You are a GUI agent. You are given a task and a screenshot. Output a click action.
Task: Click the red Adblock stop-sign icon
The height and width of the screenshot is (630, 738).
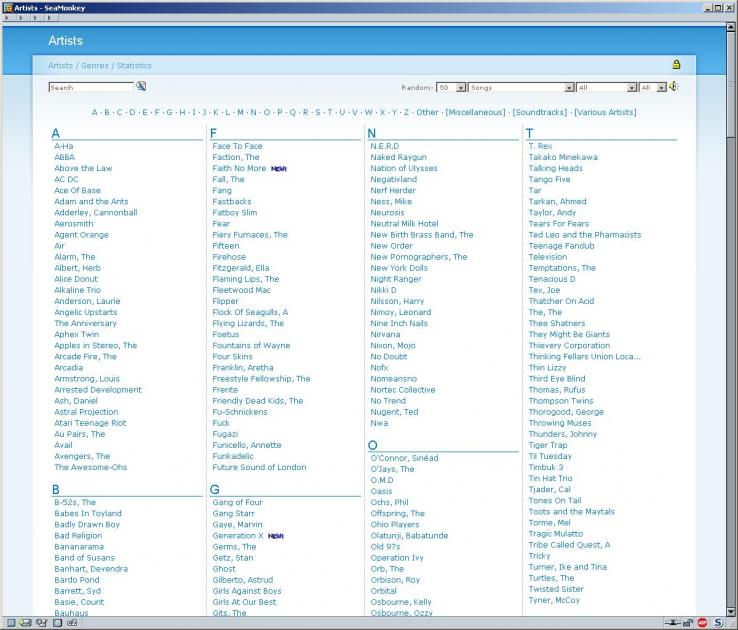702,623
